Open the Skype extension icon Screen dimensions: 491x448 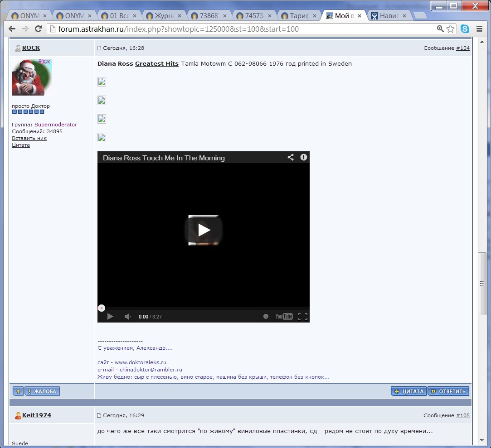pyautogui.click(x=465, y=29)
